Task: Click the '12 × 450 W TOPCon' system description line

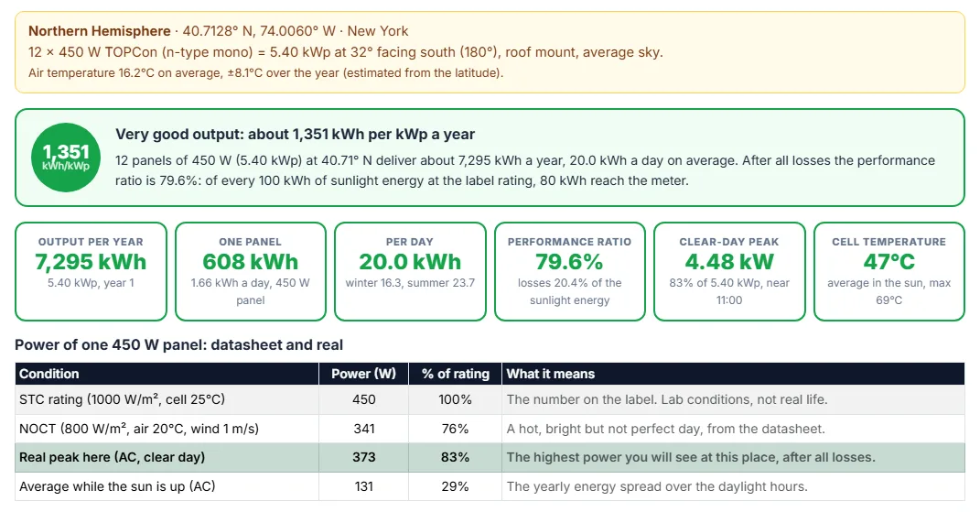Action: [x=346, y=52]
